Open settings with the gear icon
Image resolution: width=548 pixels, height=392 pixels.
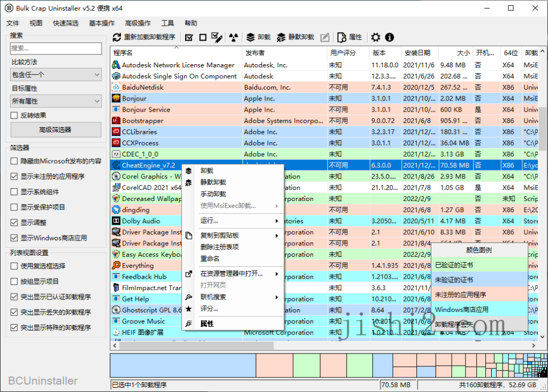[376, 37]
